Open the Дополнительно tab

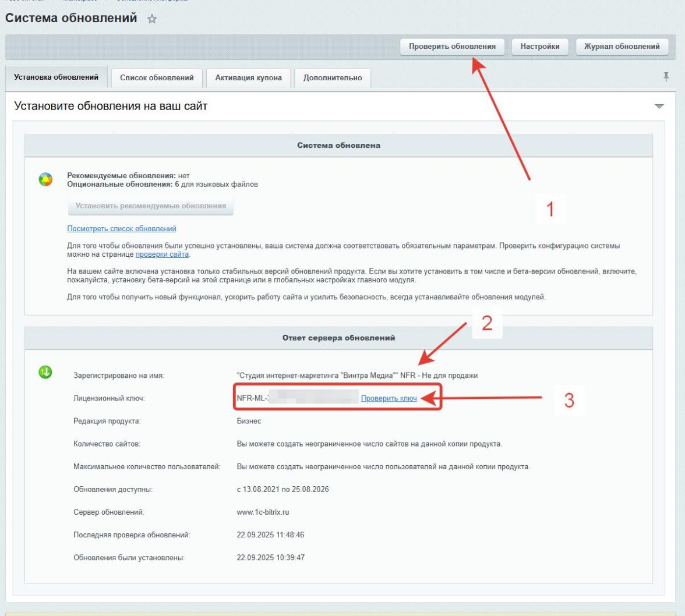point(333,77)
